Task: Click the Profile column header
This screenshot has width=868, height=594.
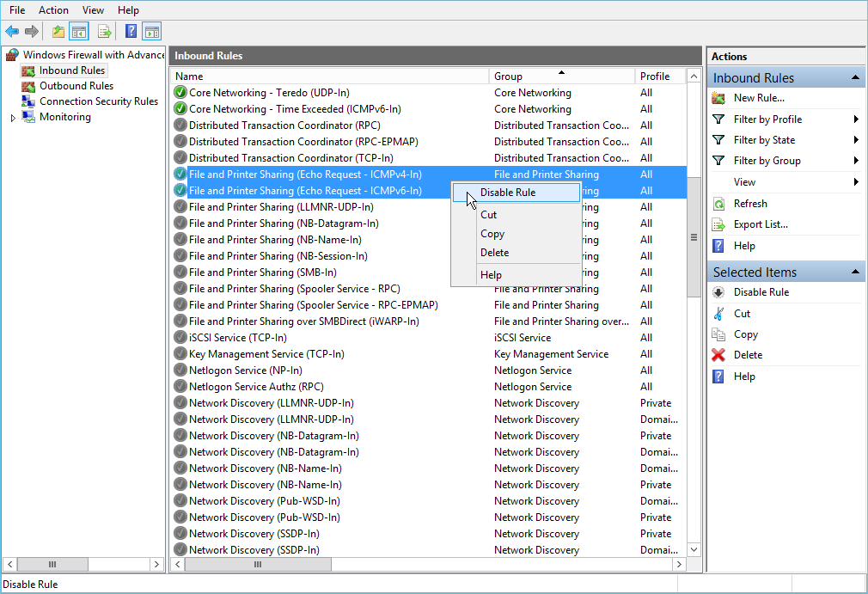Action: coord(660,76)
